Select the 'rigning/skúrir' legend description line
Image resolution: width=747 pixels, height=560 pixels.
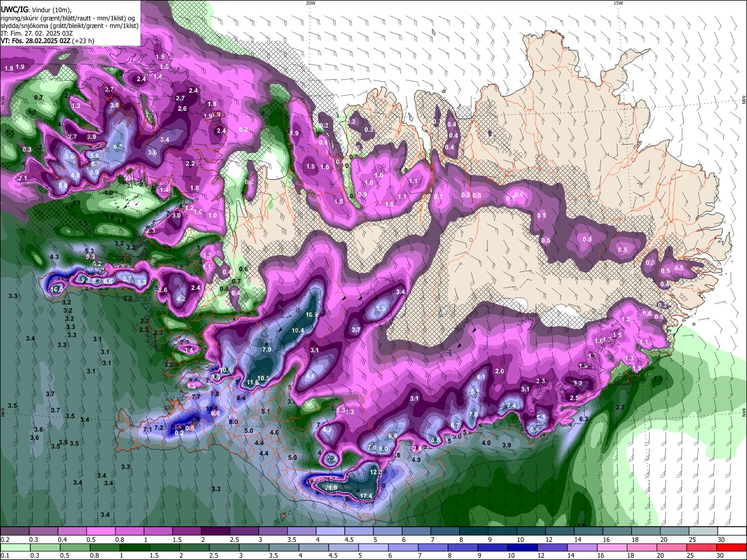[x=67, y=17]
